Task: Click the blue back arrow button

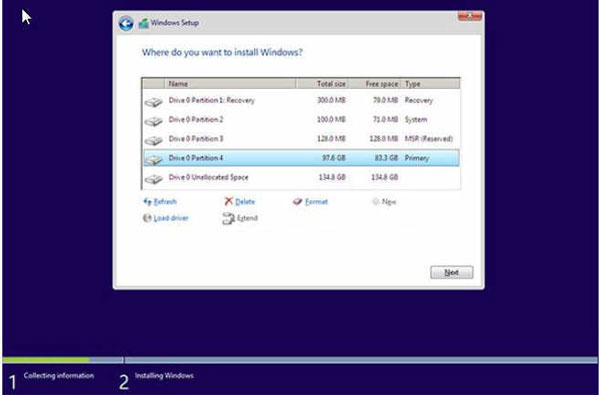Action: click(x=126, y=23)
